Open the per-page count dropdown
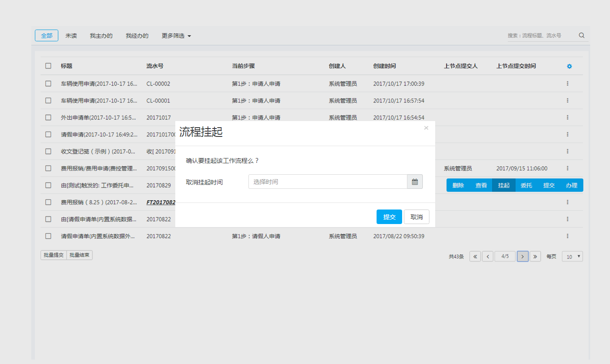 click(x=572, y=257)
